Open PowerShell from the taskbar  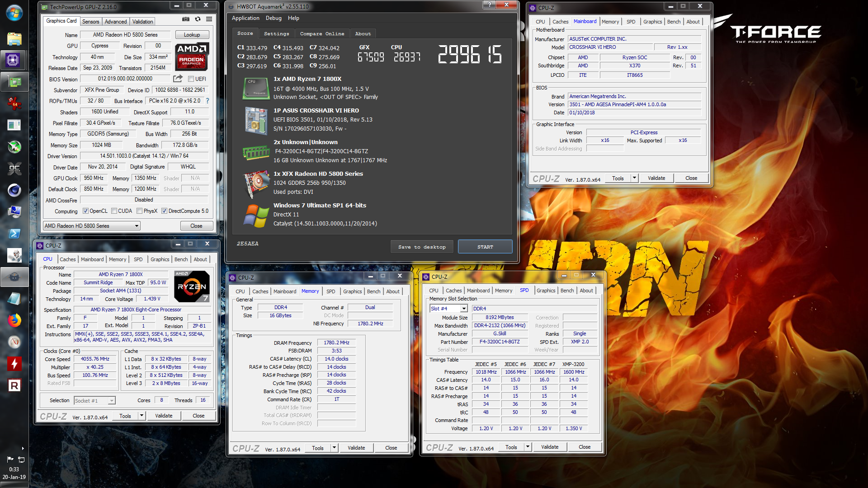pyautogui.click(x=14, y=234)
